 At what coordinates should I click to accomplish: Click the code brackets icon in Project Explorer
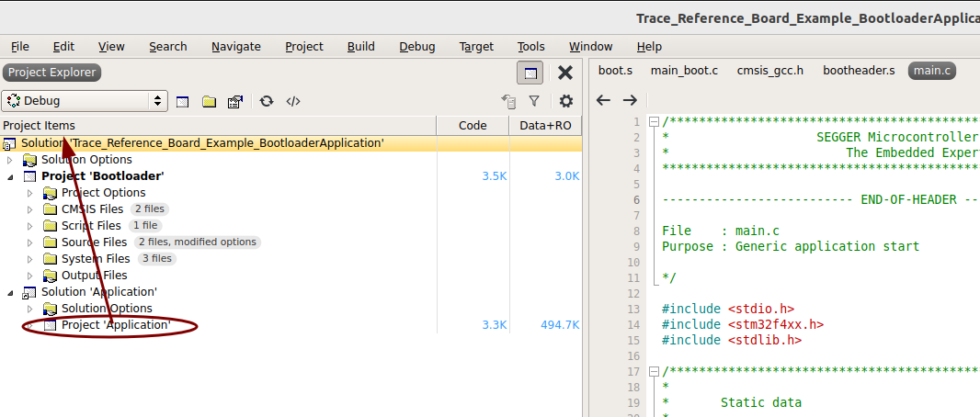click(x=293, y=101)
